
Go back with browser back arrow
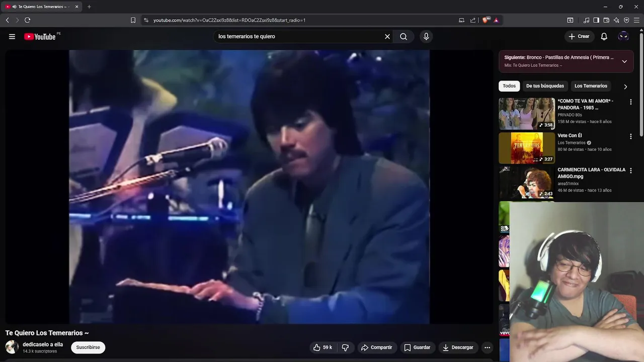7,20
